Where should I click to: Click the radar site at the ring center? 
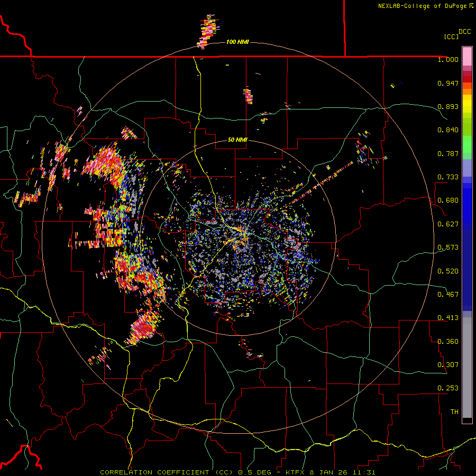click(x=237, y=237)
